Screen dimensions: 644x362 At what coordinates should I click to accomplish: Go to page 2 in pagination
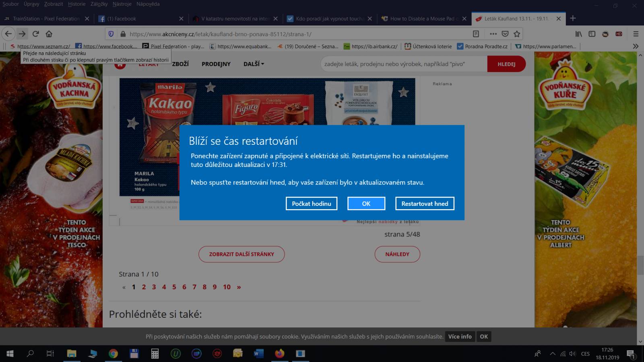coord(144,287)
